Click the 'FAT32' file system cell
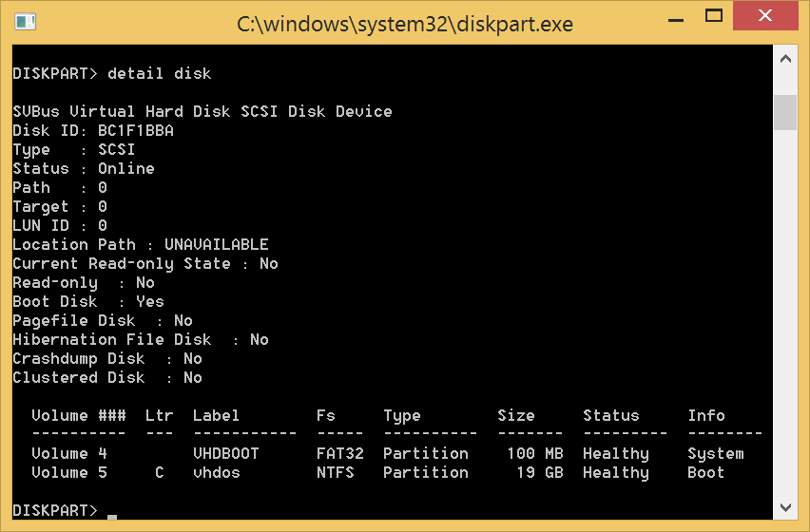The image size is (810, 532). point(340,453)
